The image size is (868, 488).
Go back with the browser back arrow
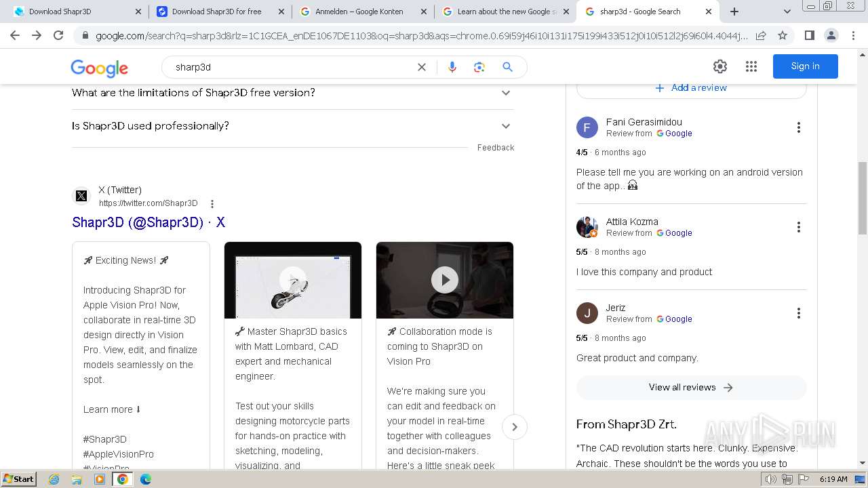(15, 35)
